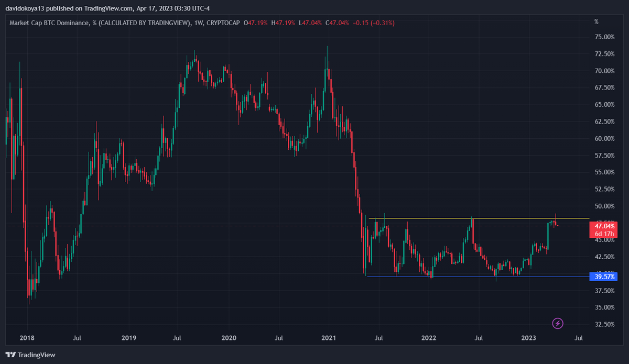Click the 50.00% price axis label
The image size is (629, 364).
click(604, 206)
